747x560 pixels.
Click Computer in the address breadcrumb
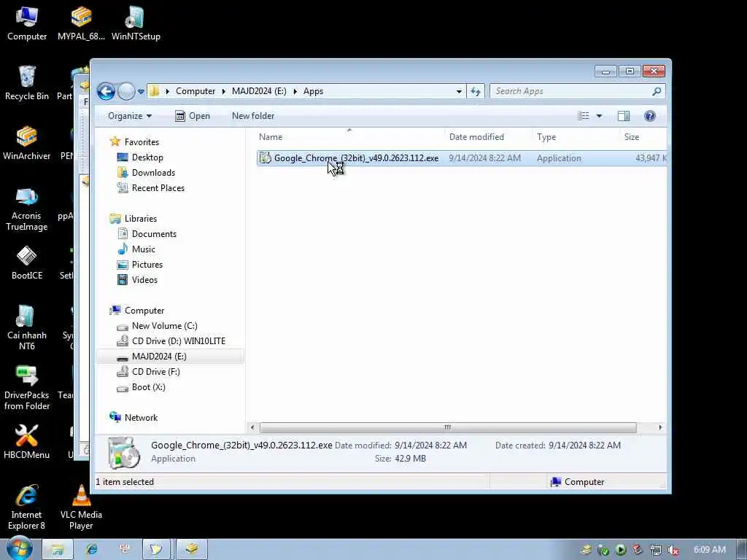coord(196,91)
